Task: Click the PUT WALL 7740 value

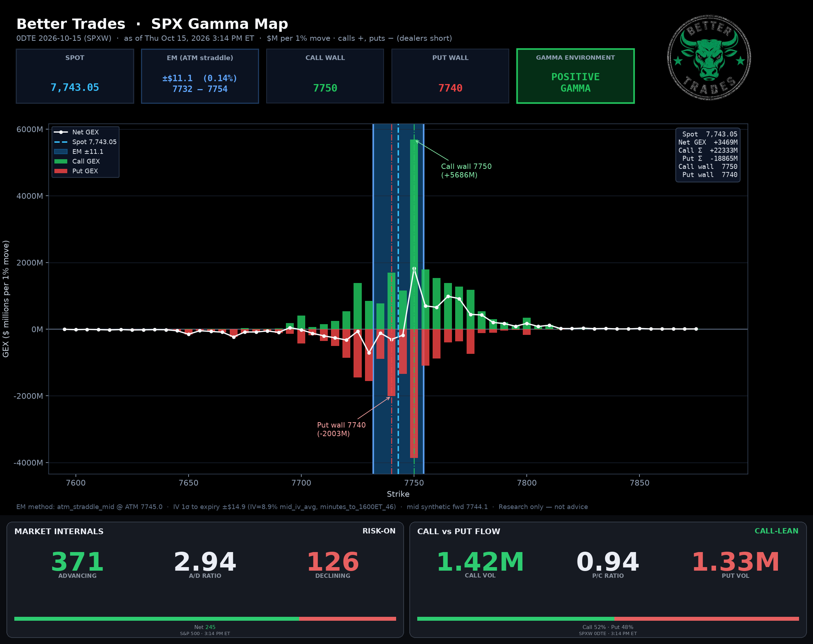Action: pyautogui.click(x=450, y=88)
